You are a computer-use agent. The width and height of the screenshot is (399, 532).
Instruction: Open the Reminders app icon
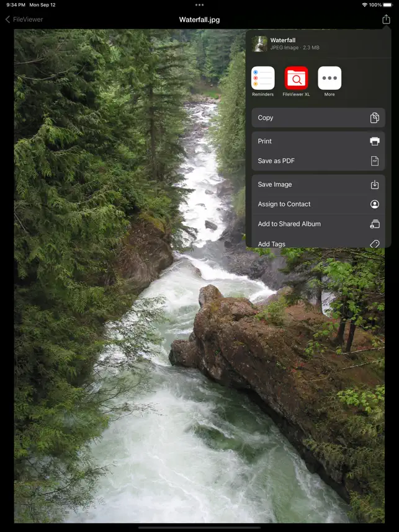coord(262,78)
